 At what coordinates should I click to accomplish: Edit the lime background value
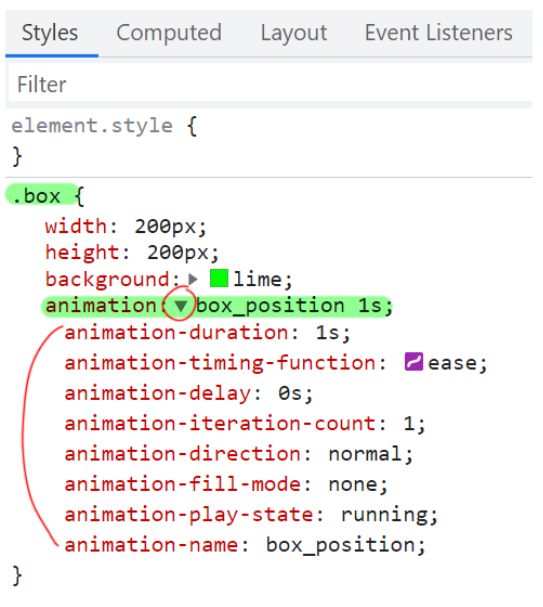(257, 279)
